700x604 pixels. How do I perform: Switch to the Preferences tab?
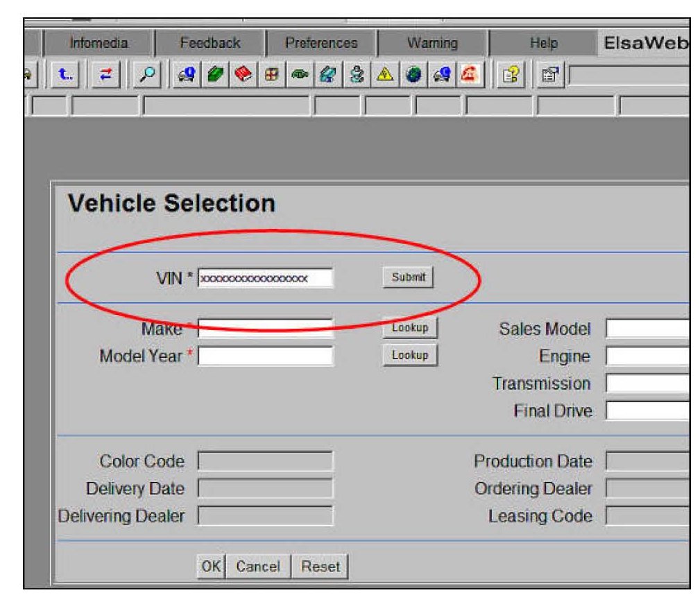[x=321, y=43]
